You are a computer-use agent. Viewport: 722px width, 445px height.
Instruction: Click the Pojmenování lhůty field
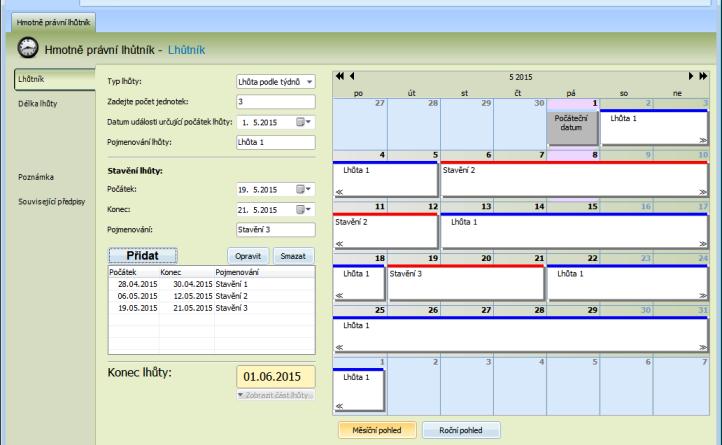pos(276,142)
